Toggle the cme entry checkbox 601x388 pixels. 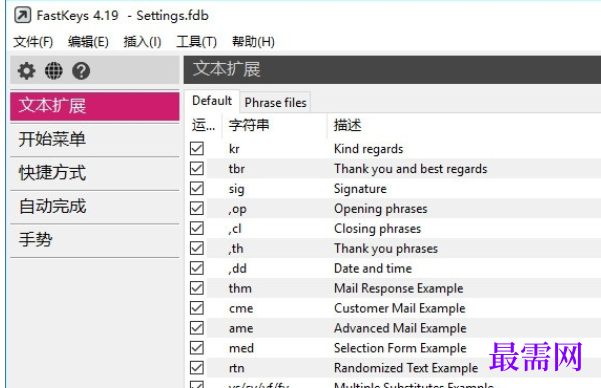(197, 308)
